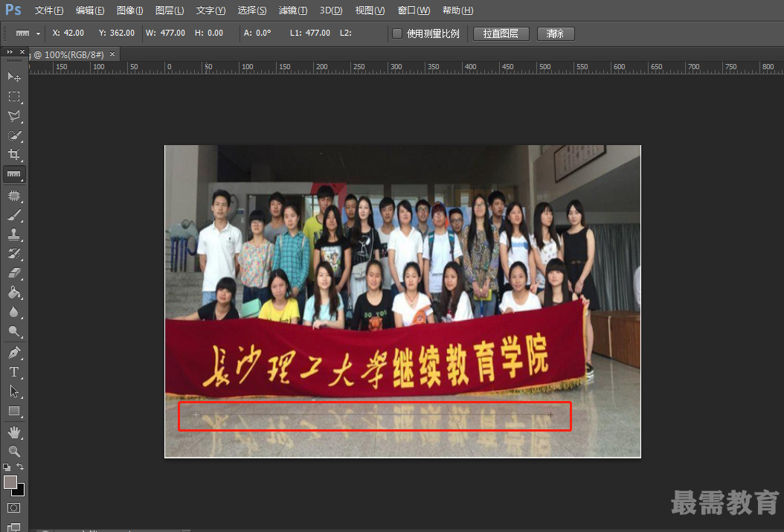Open the 图层(L) menu
This screenshot has height=532, width=784.
(170, 10)
